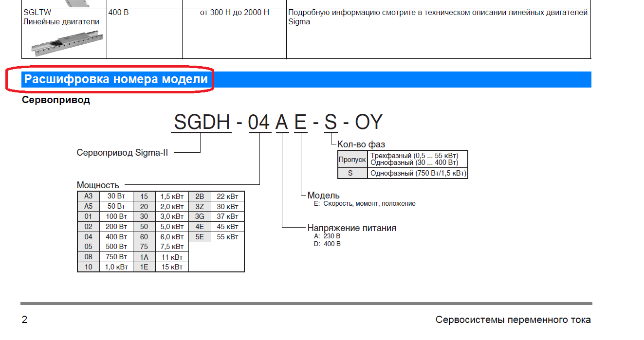The height and width of the screenshot is (340, 644).
Task: Click the 'Кол-во фаз' label
Action: [x=361, y=144]
